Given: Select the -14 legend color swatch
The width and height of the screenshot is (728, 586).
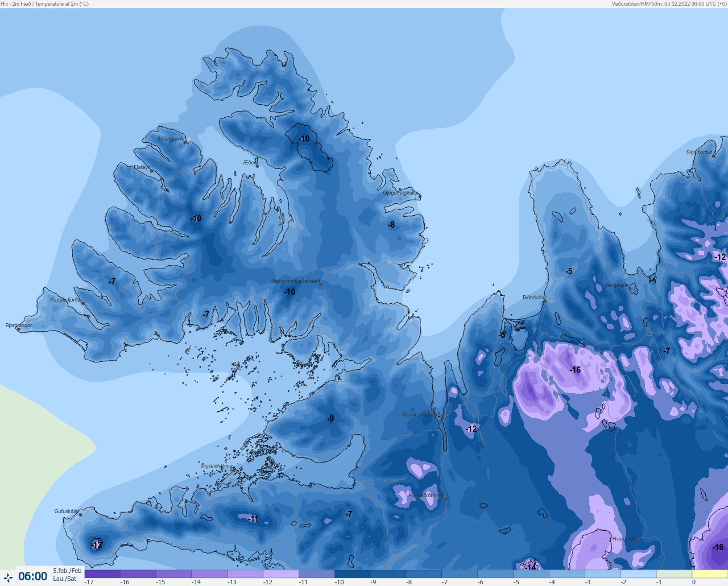Looking at the screenshot, I should click(x=209, y=574).
